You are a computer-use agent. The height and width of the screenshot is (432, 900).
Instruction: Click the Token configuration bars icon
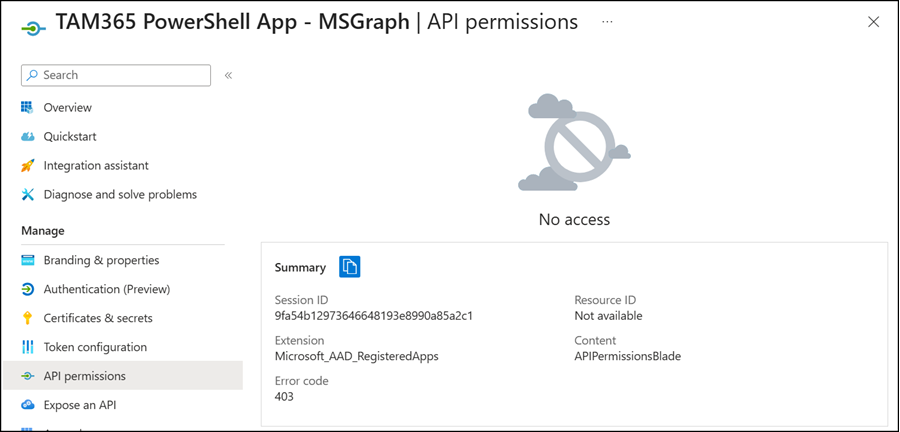point(28,347)
